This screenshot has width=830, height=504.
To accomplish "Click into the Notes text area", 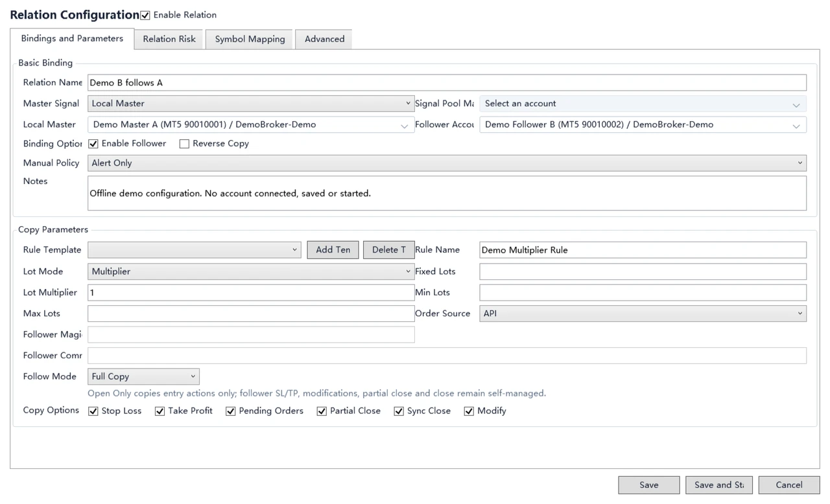I will tap(447, 193).
